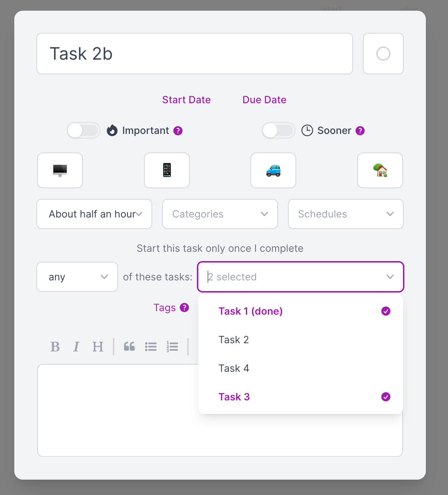Toggle the Important switch on
Screen dimensions: 448x495
coord(84,131)
